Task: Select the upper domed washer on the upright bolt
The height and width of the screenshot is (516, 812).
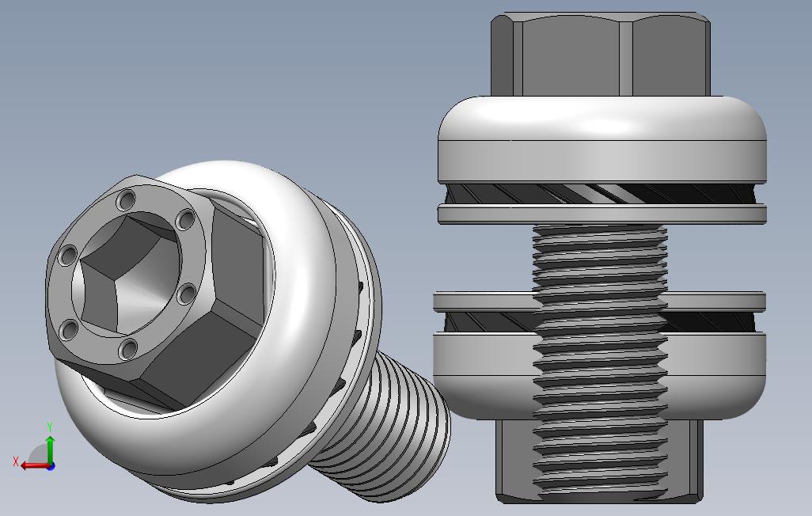Action: (602, 138)
